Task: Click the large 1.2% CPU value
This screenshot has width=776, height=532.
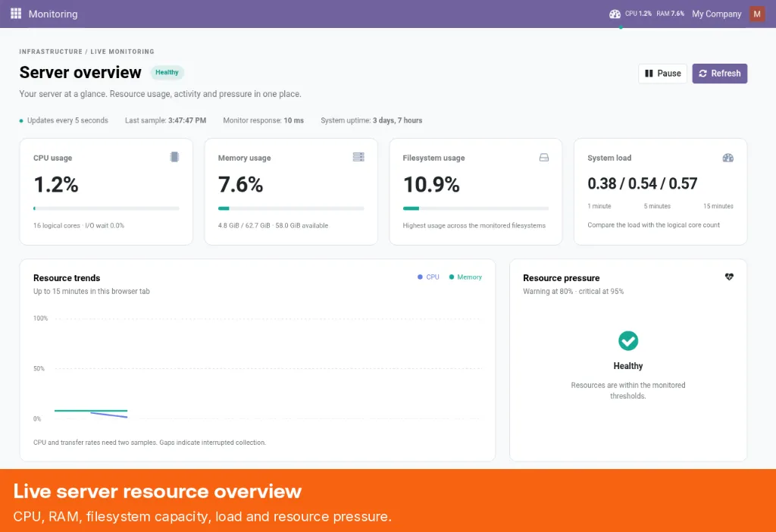Action: [56, 185]
